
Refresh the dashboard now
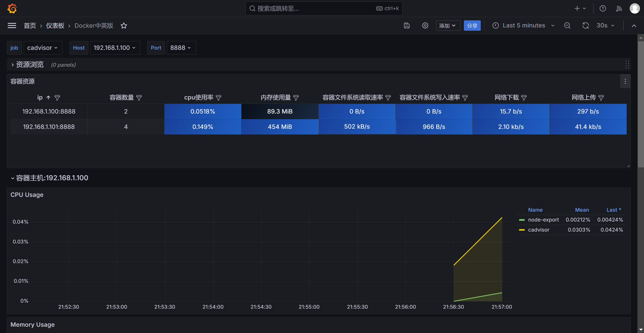click(x=586, y=25)
